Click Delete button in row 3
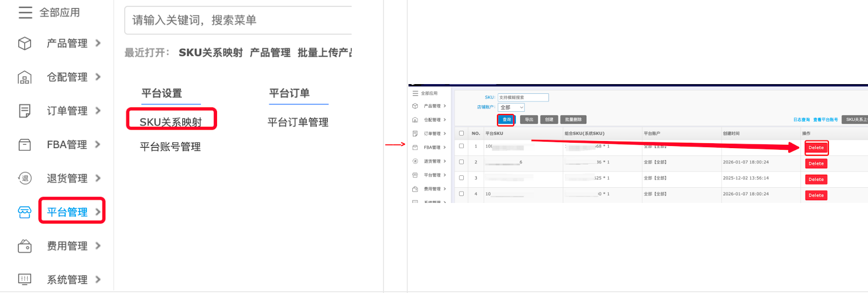Image resolution: width=868 pixels, height=293 pixels. pos(816,180)
